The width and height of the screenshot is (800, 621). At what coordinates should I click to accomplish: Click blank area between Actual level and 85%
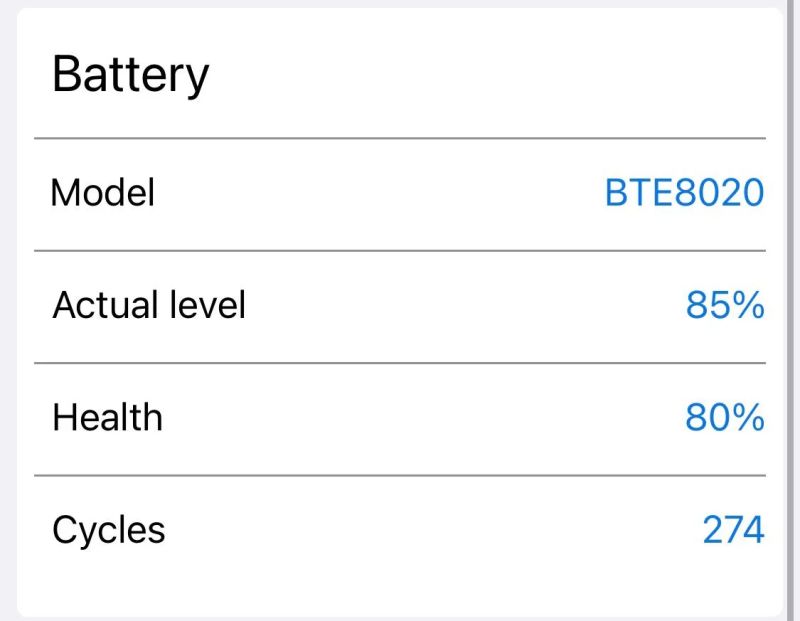pyautogui.click(x=460, y=305)
